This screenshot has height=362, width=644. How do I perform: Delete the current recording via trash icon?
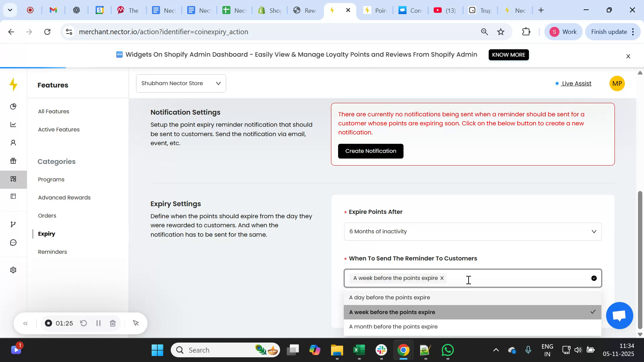pyautogui.click(x=113, y=323)
